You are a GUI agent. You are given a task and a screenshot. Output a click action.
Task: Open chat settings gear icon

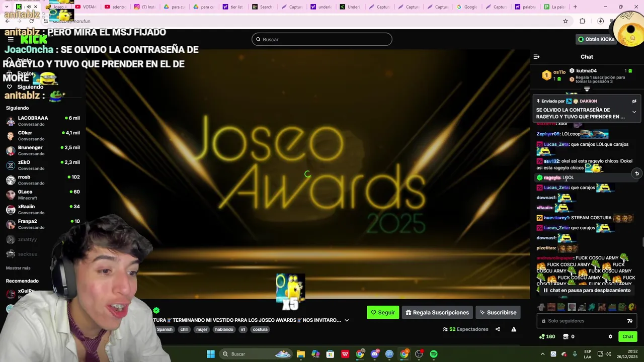click(x=610, y=337)
